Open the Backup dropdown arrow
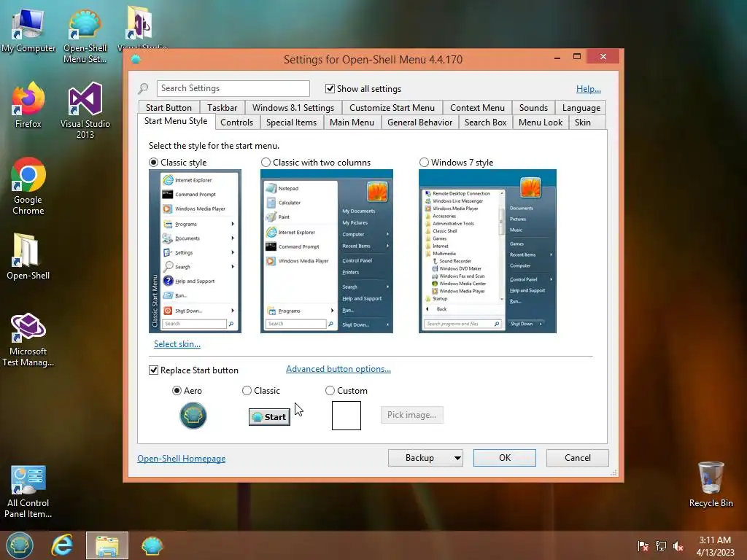Image resolution: width=747 pixels, height=560 pixels. 457,458
